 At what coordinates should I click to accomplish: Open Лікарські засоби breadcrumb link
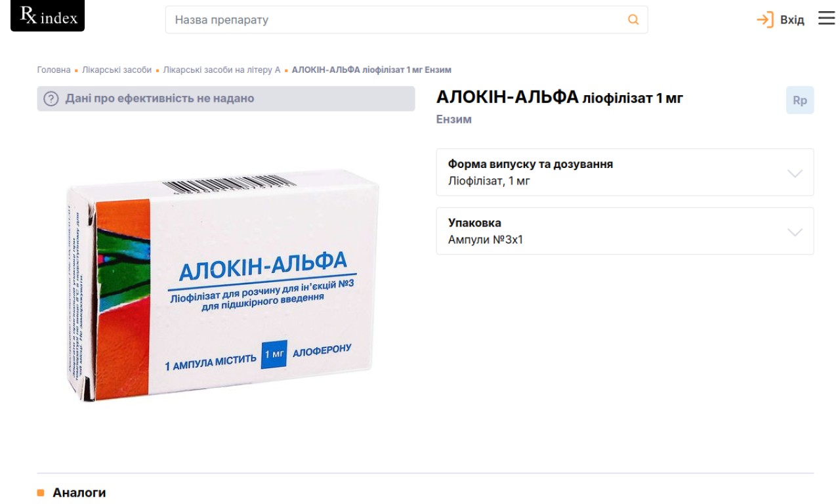coord(117,70)
